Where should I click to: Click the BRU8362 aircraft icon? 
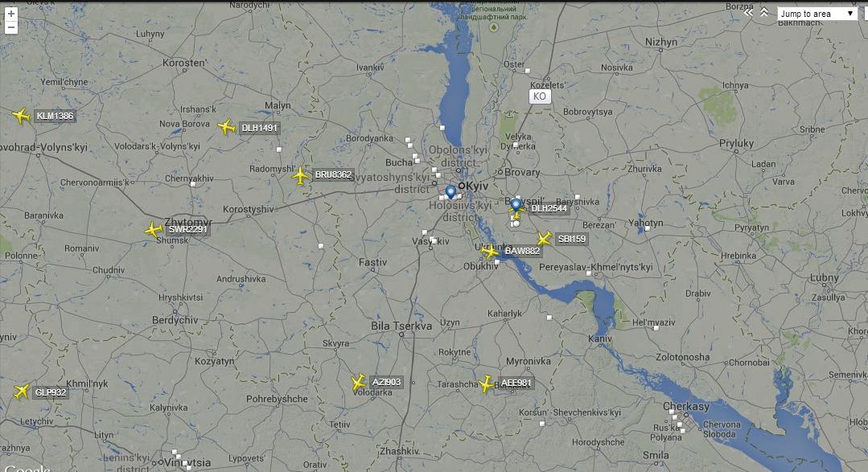300,176
